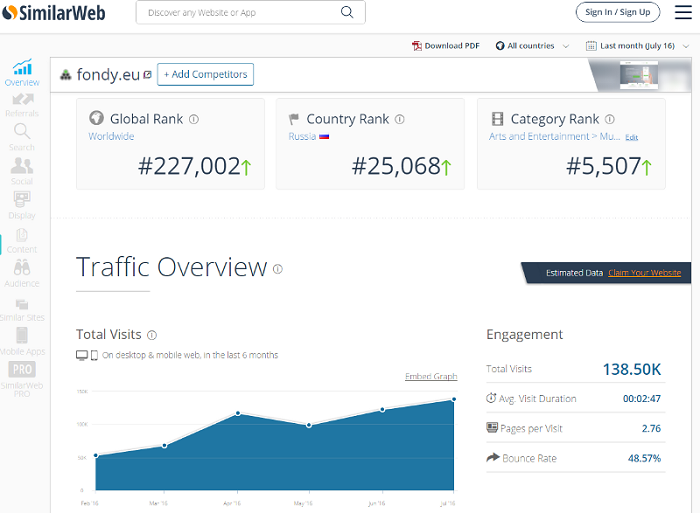The width and height of the screenshot is (700, 513).
Task: Click the Country Rank flag icon
Action: pyautogui.click(x=294, y=119)
